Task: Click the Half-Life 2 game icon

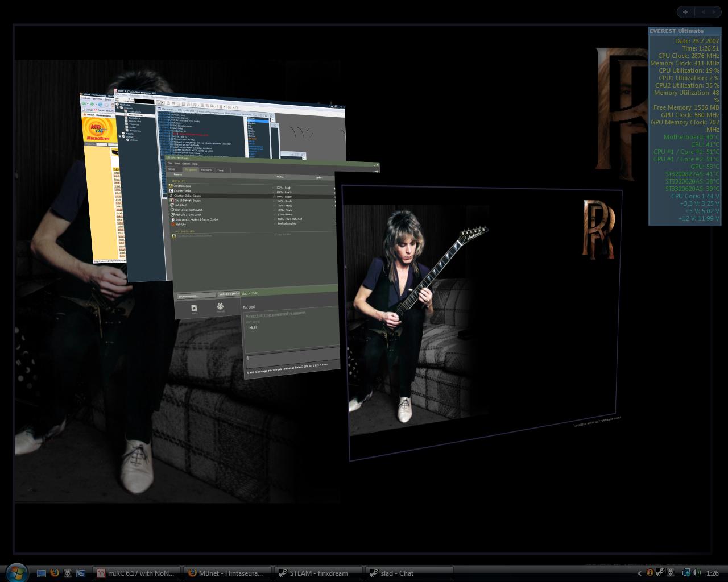Action: point(172,205)
